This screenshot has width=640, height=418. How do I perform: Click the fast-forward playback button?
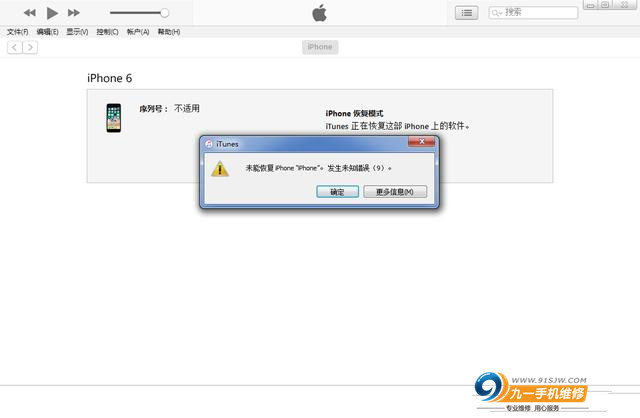(74, 13)
